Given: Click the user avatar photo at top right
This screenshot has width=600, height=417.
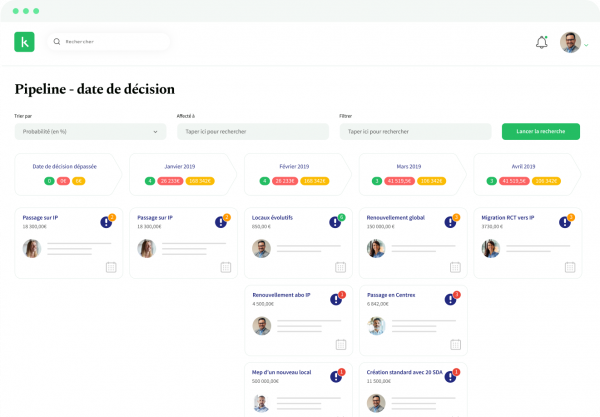Looking at the screenshot, I should (570, 42).
